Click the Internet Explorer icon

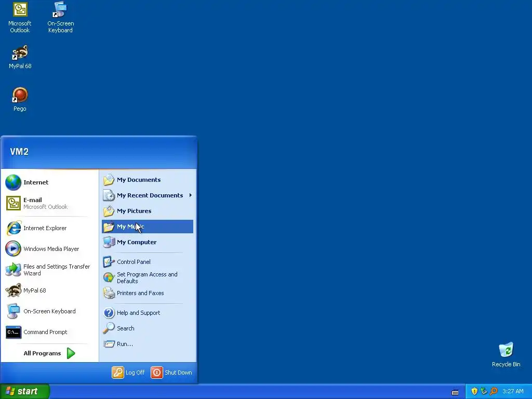tap(13, 228)
